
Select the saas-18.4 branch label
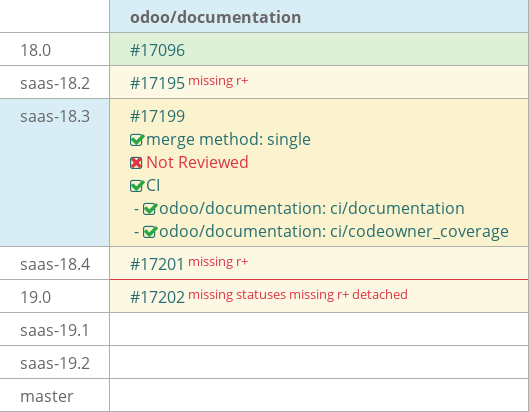[55, 264]
